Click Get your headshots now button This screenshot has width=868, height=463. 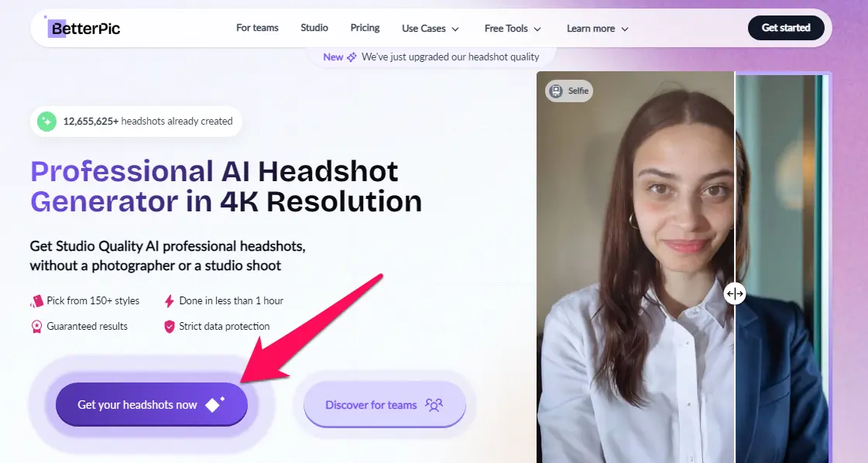[151, 405]
